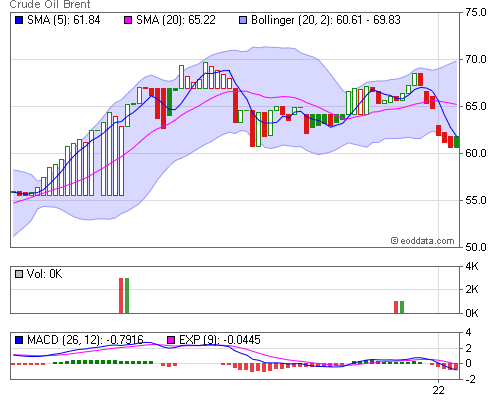Click the SMA (5): 61.84 label
Image resolution: width=490 pixels, height=400 pixels.
point(64,20)
